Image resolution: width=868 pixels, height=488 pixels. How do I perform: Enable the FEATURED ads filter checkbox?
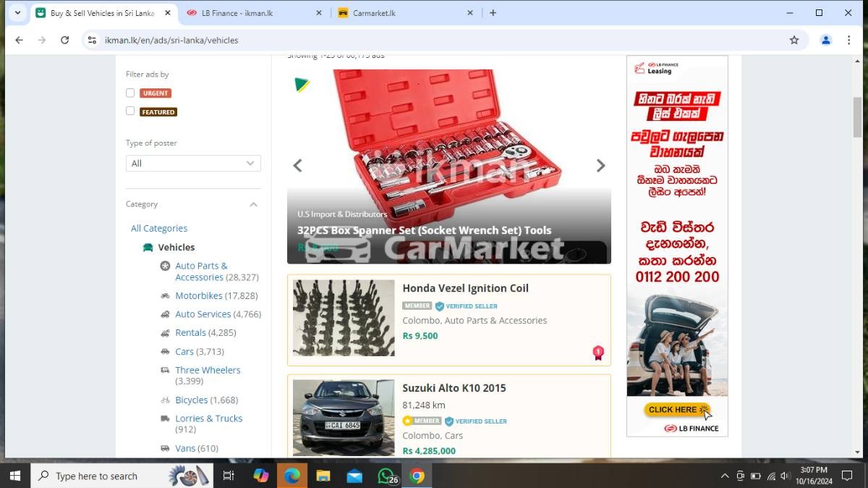(x=130, y=112)
